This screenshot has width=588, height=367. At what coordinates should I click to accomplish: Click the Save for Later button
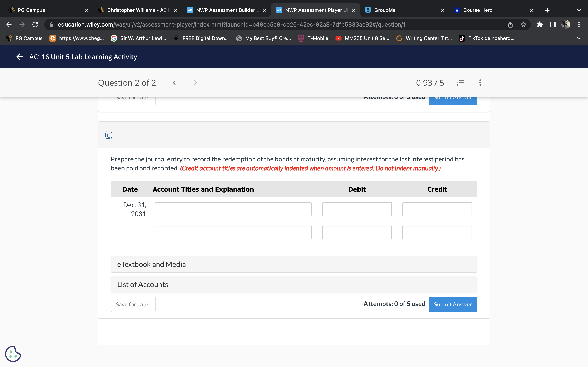pos(133,304)
